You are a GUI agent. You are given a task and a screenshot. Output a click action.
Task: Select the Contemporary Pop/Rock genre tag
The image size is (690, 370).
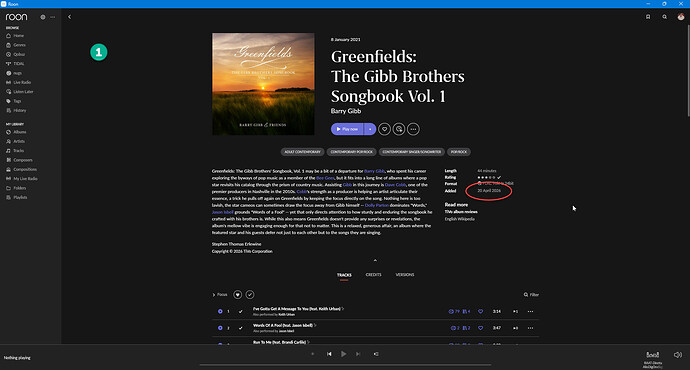(x=352, y=152)
